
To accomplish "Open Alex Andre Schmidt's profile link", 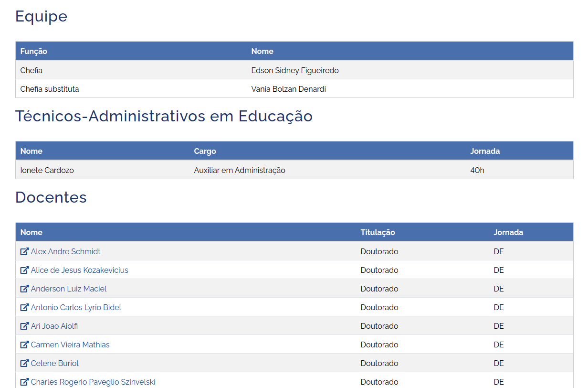I will click(65, 251).
